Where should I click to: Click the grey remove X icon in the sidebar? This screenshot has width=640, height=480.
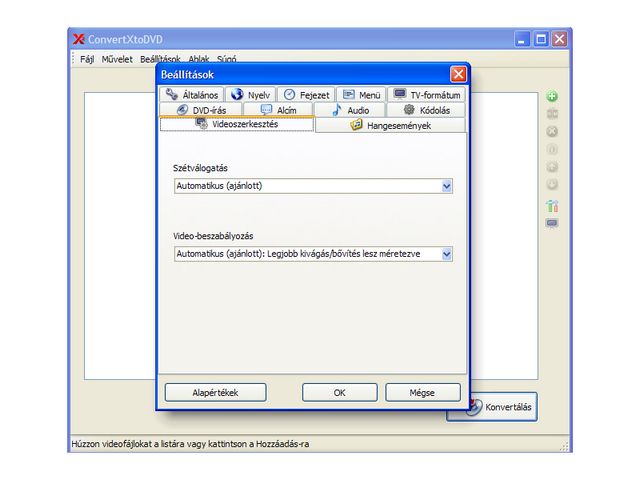point(552,131)
